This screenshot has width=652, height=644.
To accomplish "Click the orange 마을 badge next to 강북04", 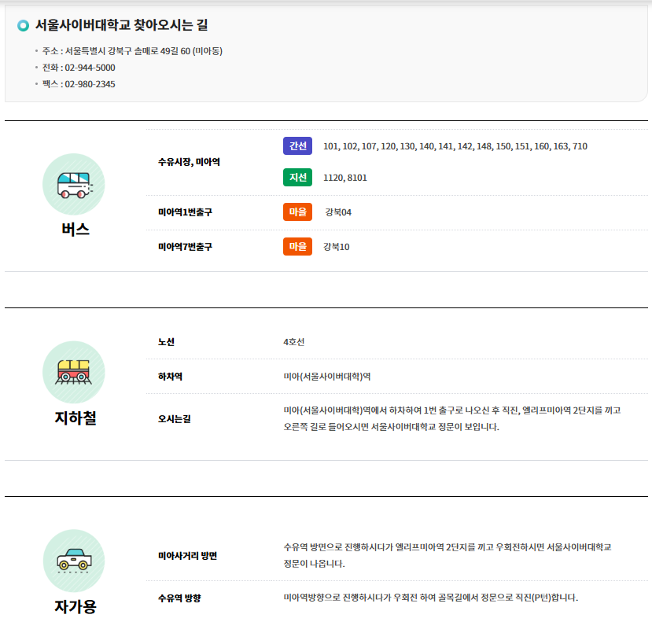I will coord(298,212).
